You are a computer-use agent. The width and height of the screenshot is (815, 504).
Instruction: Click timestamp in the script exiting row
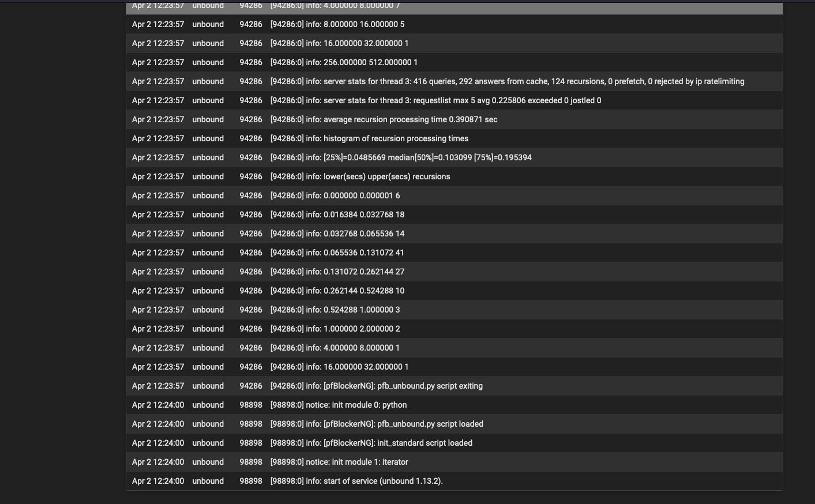[158, 386]
